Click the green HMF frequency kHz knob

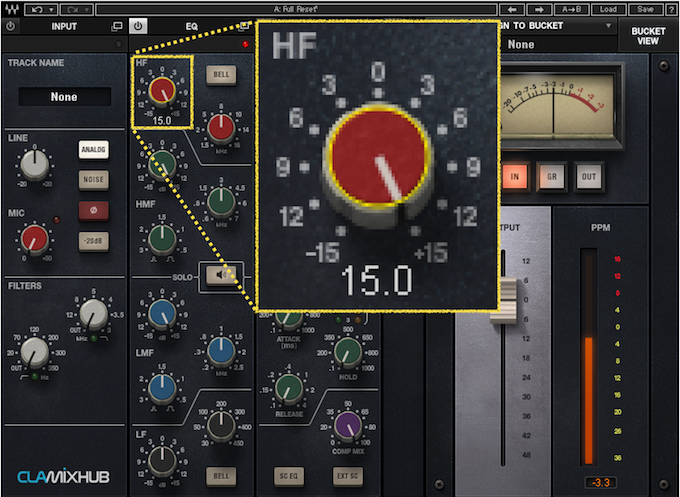click(221, 202)
